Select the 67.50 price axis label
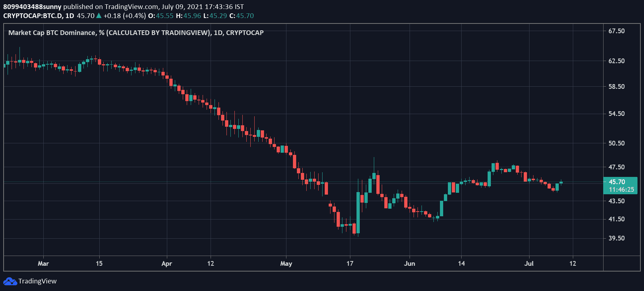 (x=616, y=31)
